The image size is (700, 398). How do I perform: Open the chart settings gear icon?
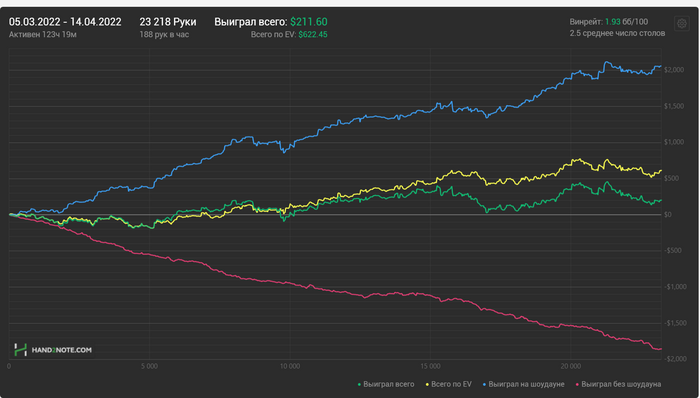(x=682, y=24)
